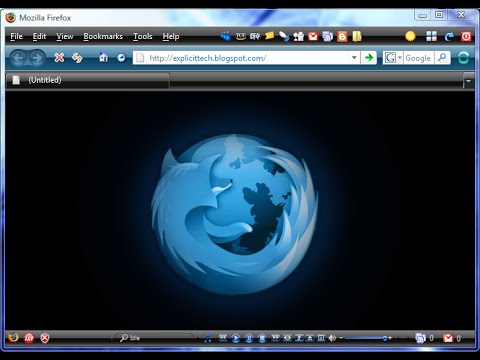Open the history clock icon
Screen dimensions: 480x360
(121, 58)
